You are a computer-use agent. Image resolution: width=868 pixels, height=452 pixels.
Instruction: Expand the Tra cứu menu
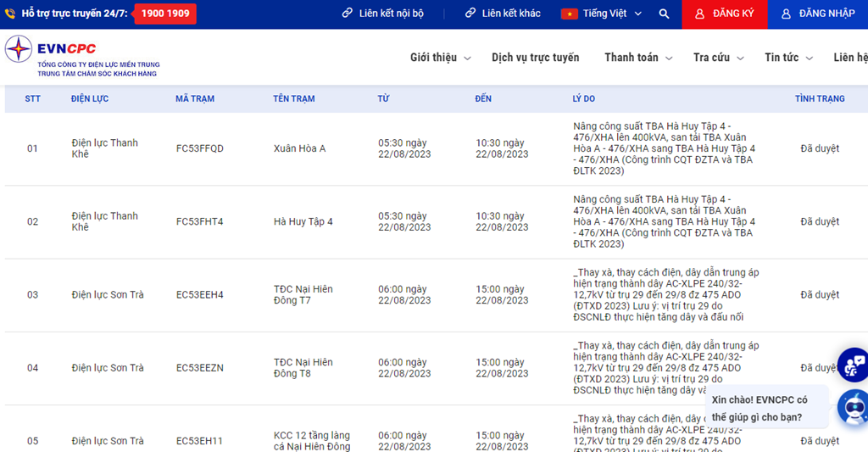pyautogui.click(x=718, y=58)
